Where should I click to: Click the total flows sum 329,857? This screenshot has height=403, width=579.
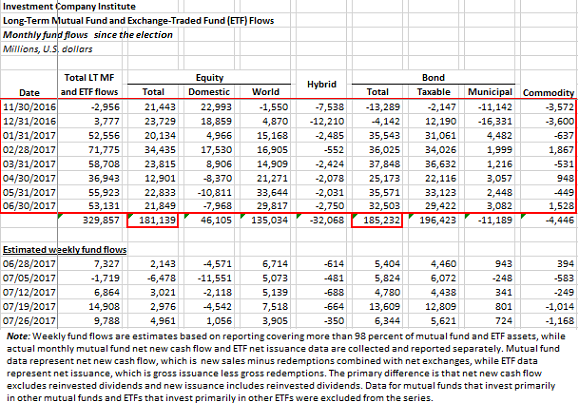[101, 220]
